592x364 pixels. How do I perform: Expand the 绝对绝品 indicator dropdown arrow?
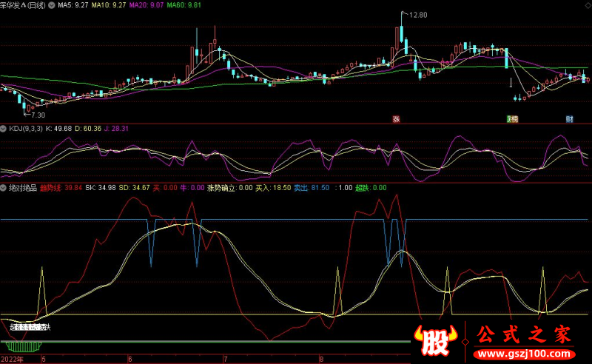click(4, 188)
